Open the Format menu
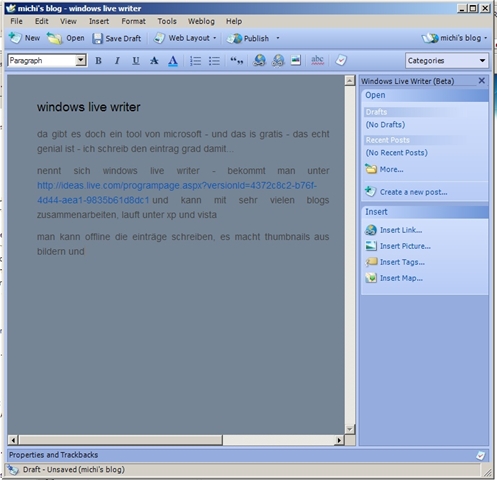The image size is (497, 480). 133,21
